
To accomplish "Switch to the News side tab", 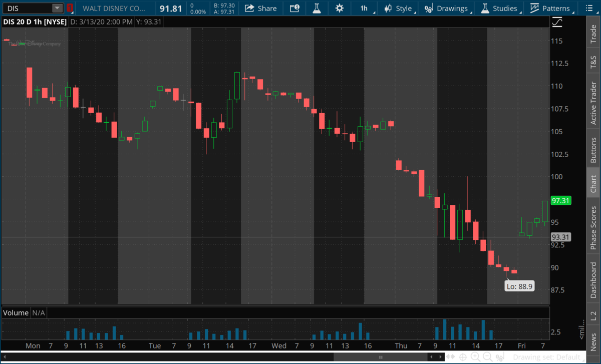I will click(593, 340).
